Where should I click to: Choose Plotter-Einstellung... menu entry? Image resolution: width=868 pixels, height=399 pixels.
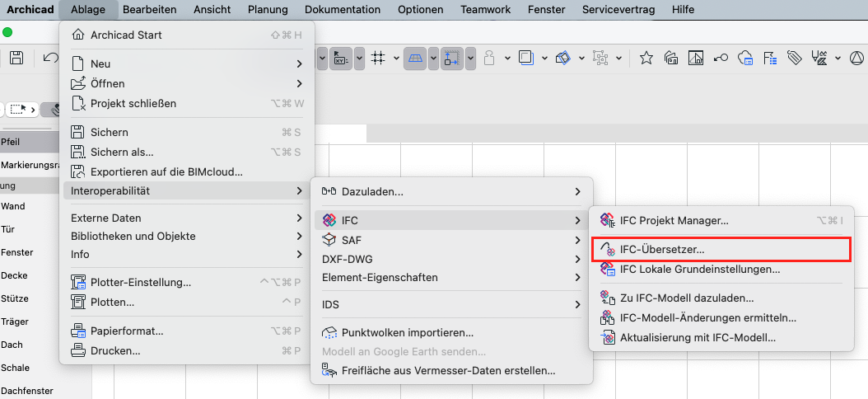pyautogui.click(x=187, y=283)
